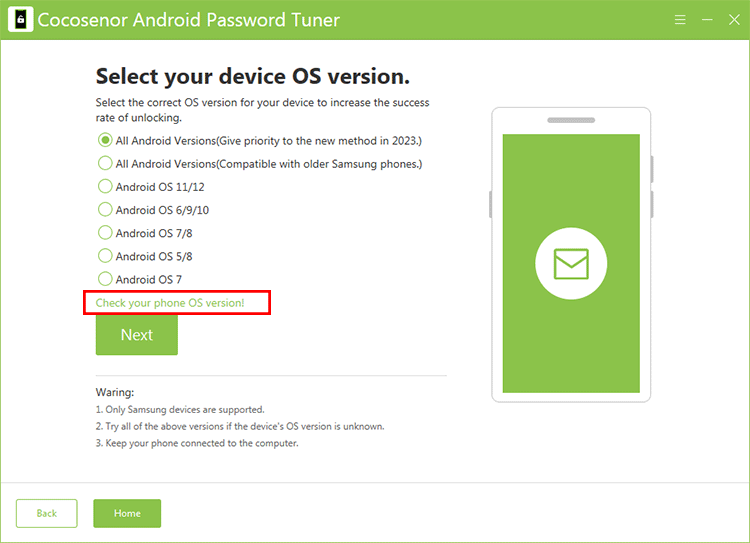The image size is (750, 543).
Task: Click the Select your device OS version heading
Action: pos(252,77)
